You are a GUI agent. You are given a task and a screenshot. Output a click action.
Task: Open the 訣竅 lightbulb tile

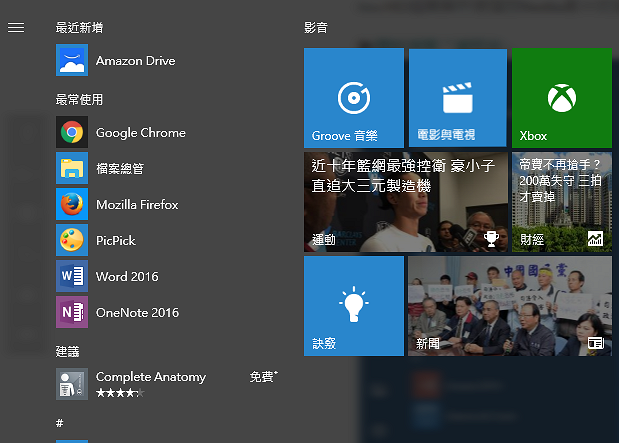(x=354, y=306)
